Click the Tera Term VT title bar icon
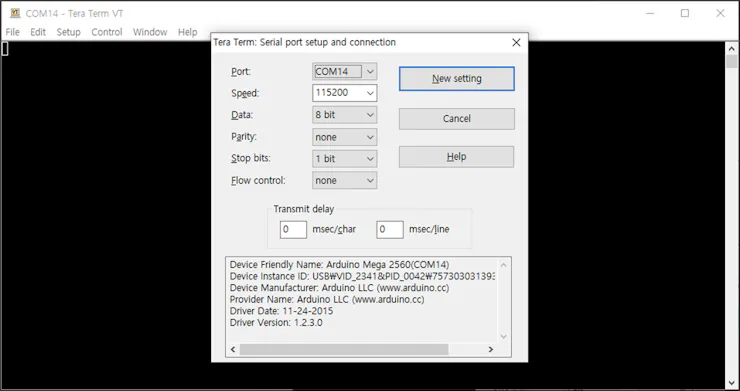The image size is (740, 391). [15, 13]
